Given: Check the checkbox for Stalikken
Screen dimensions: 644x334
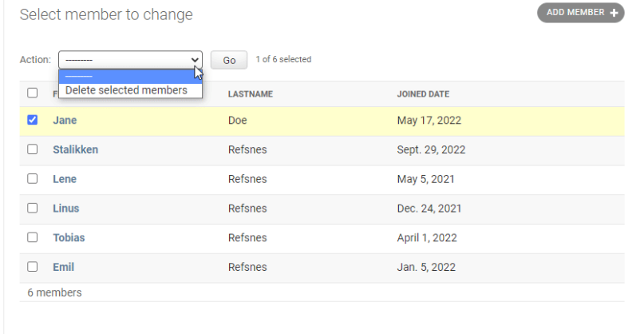Looking at the screenshot, I should pos(33,149).
